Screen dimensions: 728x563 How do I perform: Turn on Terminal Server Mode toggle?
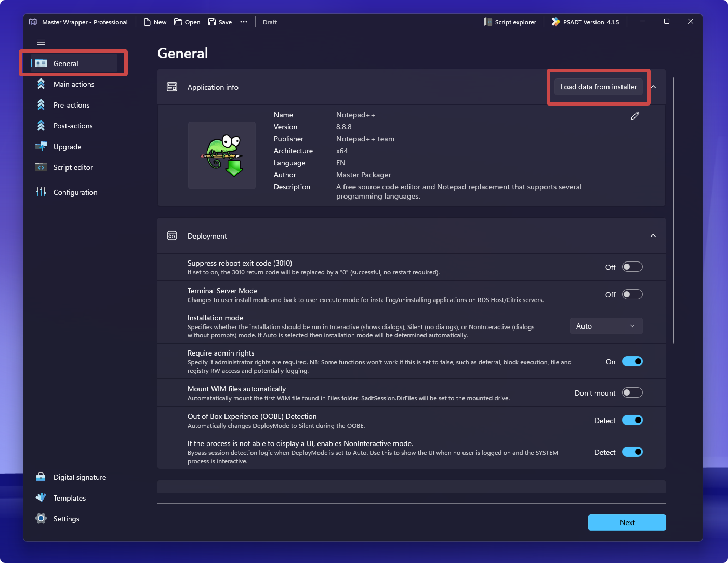pos(632,295)
